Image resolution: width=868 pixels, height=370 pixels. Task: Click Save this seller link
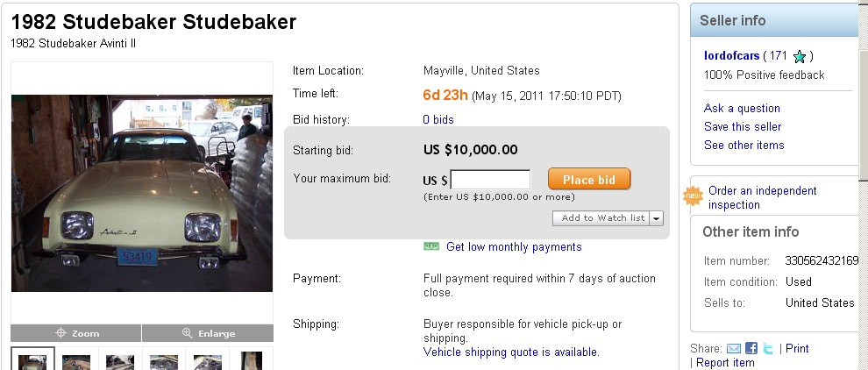coord(743,127)
